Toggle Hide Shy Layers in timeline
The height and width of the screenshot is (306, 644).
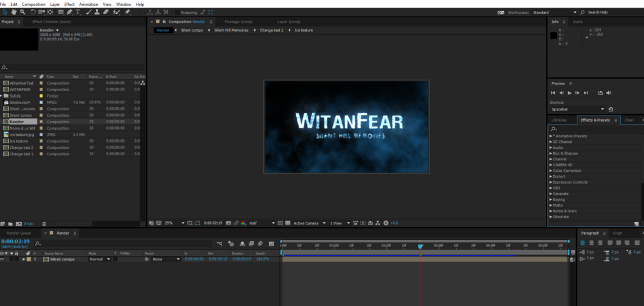click(242, 244)
